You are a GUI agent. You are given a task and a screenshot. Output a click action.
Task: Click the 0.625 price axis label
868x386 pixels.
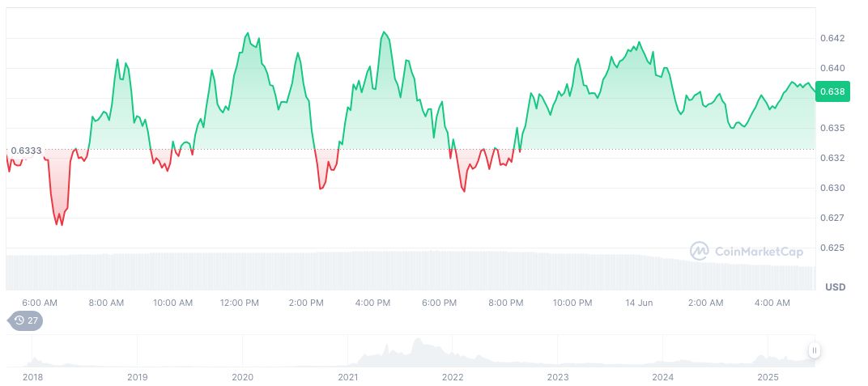tap(832, 248)
